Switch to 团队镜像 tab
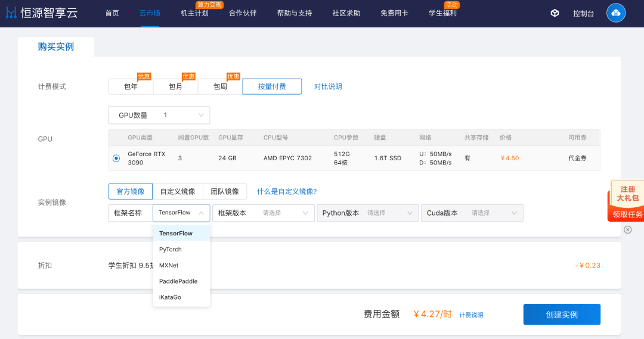 click(x=225, y=191)
